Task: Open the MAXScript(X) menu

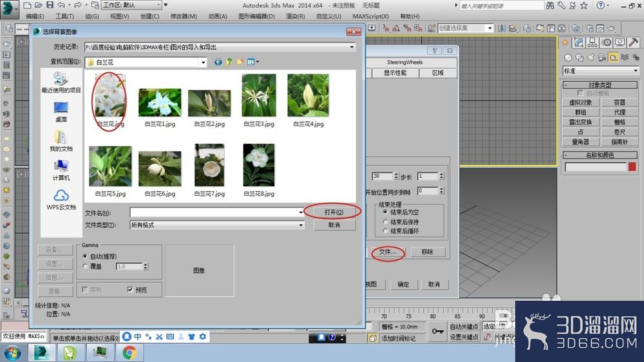Action: tap(370, 16)
